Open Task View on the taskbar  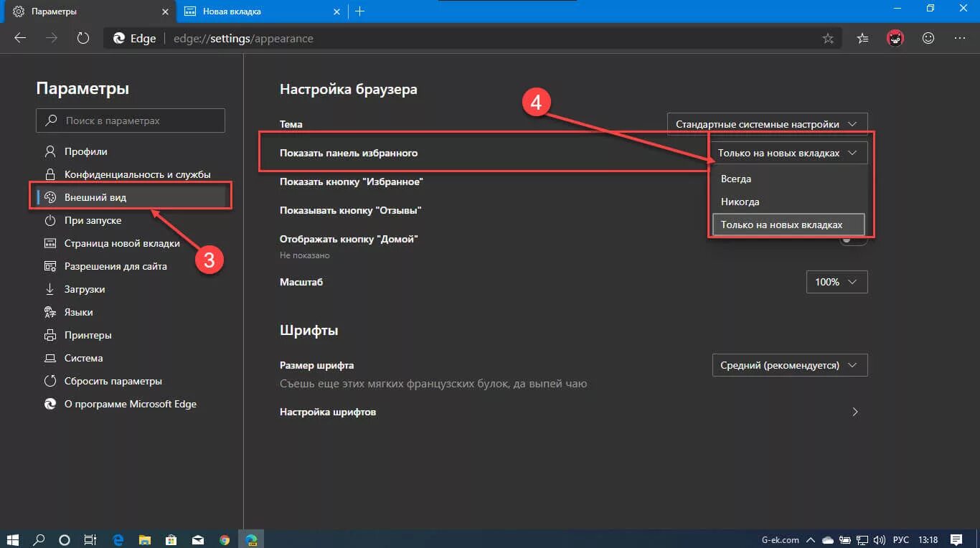(90, 539)
